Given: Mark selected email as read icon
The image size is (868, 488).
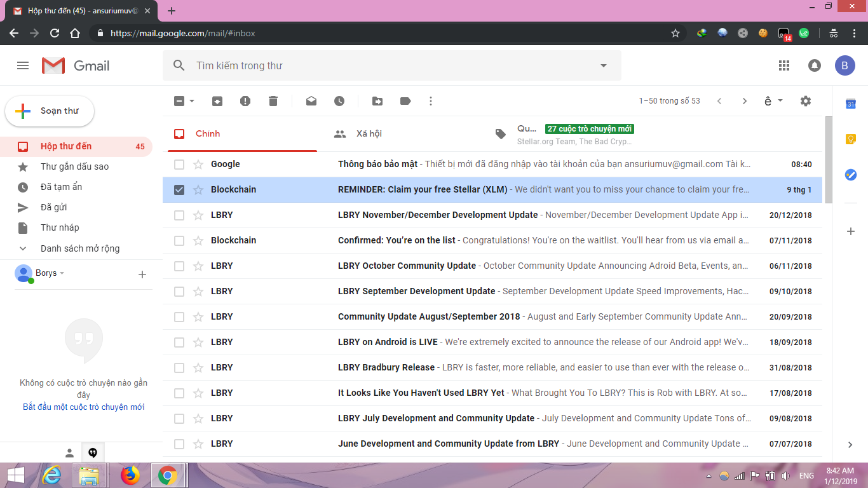Looking at the screenshot, I should [x=311, y=101].
